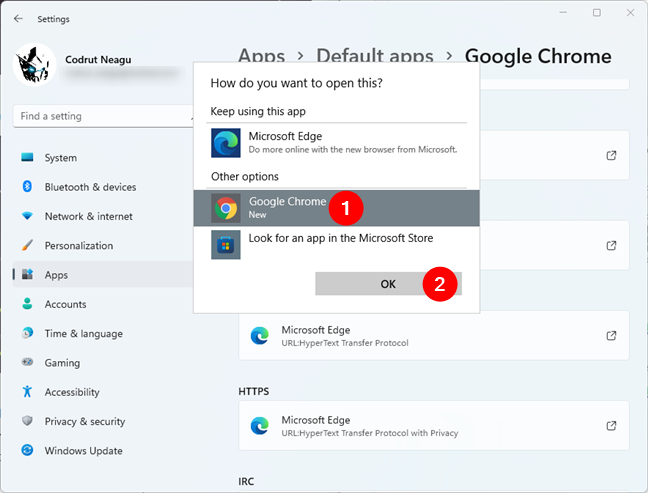Click the Find a setting search box

(103, 116)
